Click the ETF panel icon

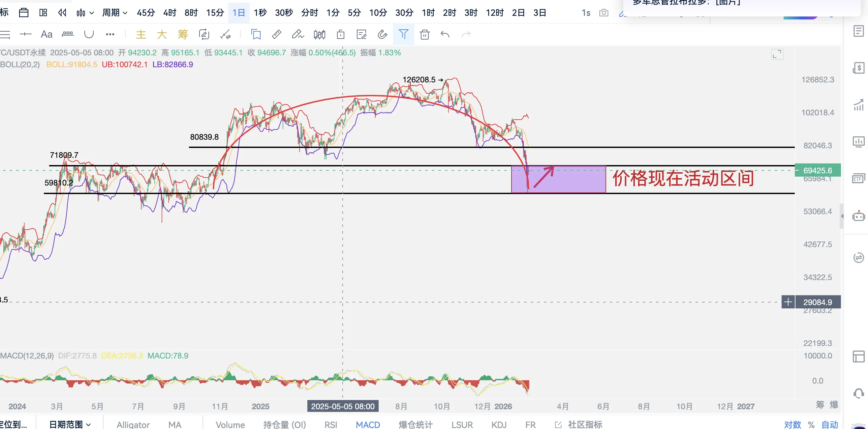coord(858,179)
